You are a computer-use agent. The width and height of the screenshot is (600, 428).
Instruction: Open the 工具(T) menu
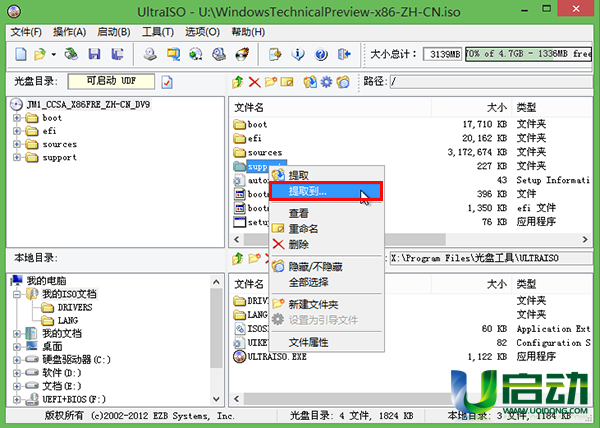158,32
